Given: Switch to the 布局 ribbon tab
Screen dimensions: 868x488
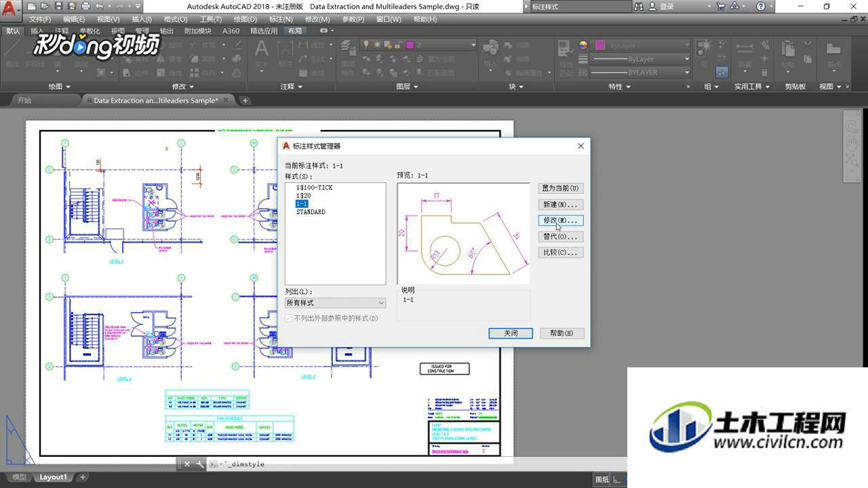Looking at the screenshot, I should tap(295, 31).
